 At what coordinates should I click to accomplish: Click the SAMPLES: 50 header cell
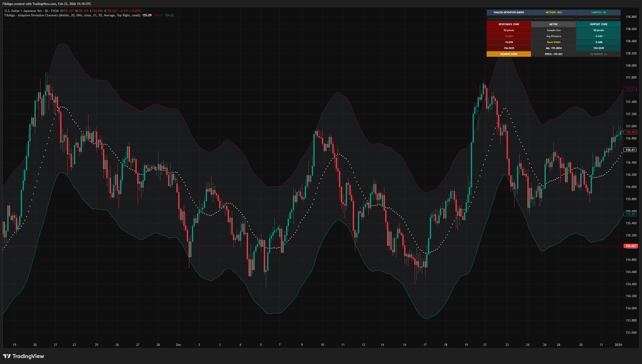[598, 12]
